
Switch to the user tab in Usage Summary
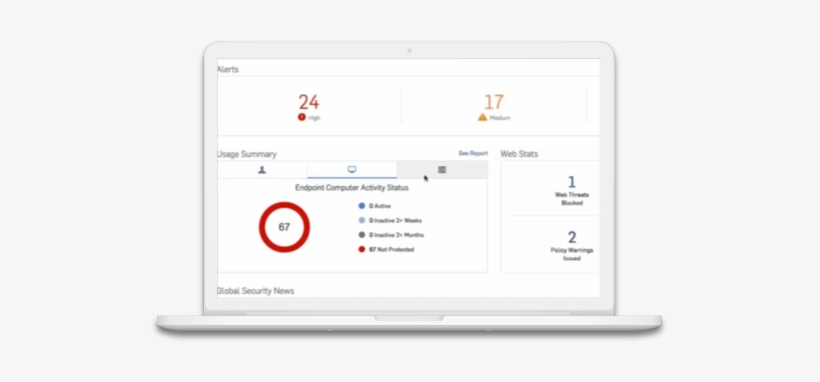pos(262,170)
